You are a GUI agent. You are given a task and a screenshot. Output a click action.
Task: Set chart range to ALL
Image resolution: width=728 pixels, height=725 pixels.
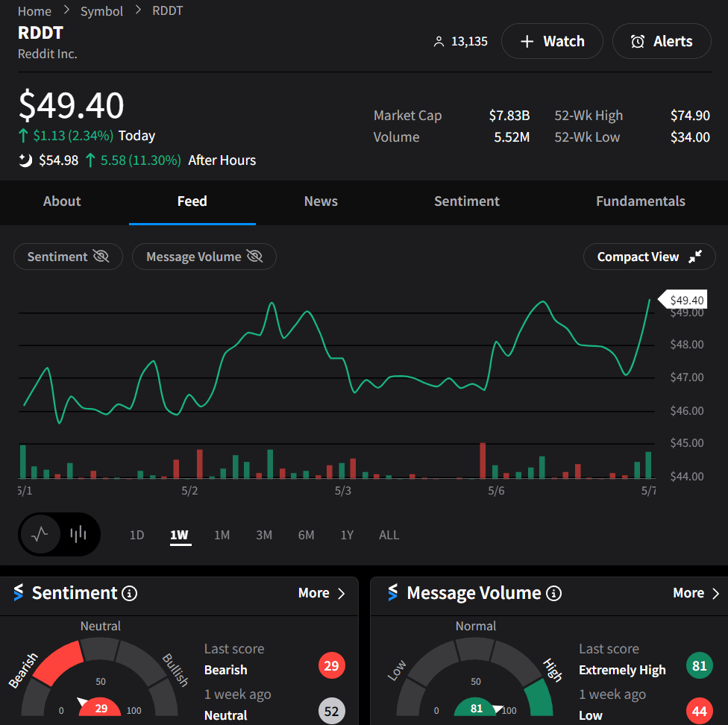click(x=389, y=535)
